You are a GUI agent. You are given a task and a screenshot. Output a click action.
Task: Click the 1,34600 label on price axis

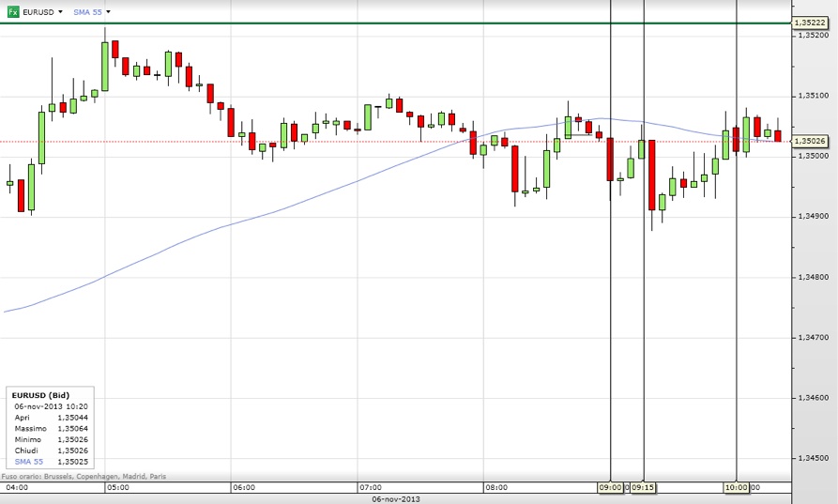pyautogui.click(x=812, y=398)
